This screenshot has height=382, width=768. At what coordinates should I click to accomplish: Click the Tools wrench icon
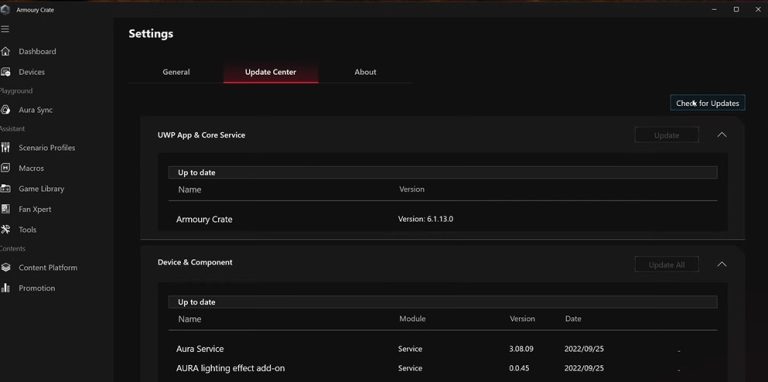(x=6, y=230)
